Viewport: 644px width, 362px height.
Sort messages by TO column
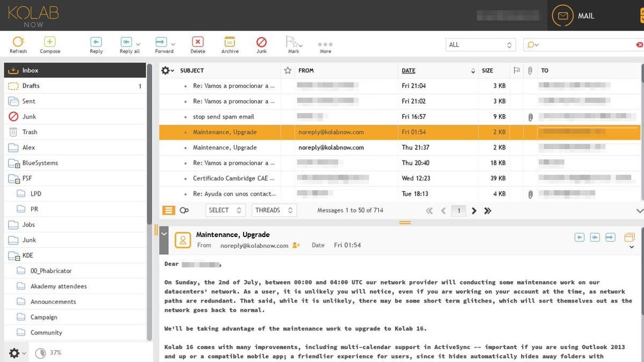tap(545, 70)
